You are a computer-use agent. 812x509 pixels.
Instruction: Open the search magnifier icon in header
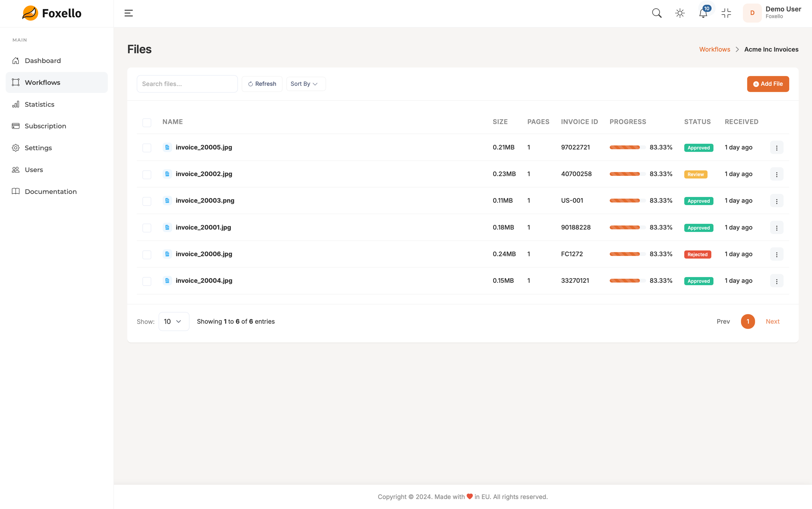(x=657, y=13)
